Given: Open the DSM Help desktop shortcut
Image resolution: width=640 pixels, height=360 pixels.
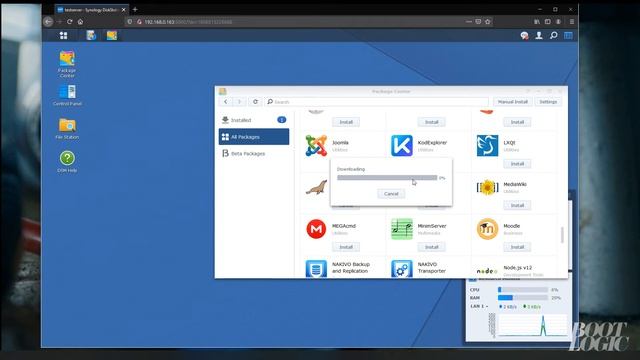Looking at the screenshot, I should (67, 162).
